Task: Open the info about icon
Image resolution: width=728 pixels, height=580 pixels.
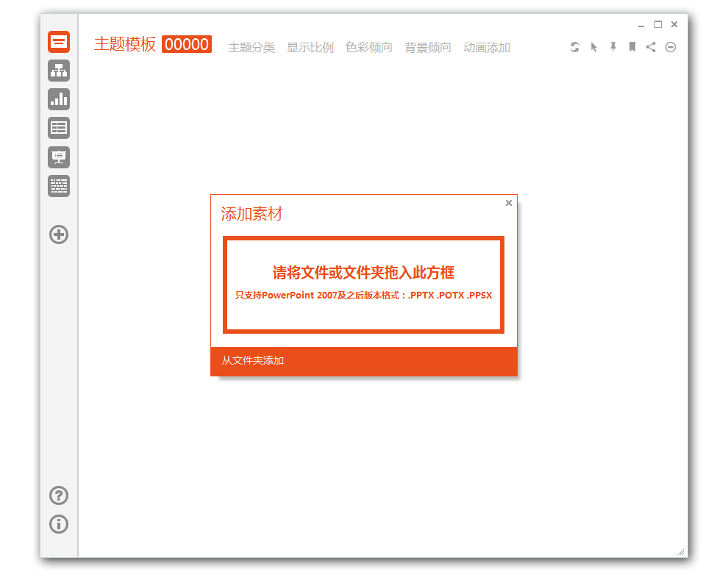Action: [x=59, y=524]
